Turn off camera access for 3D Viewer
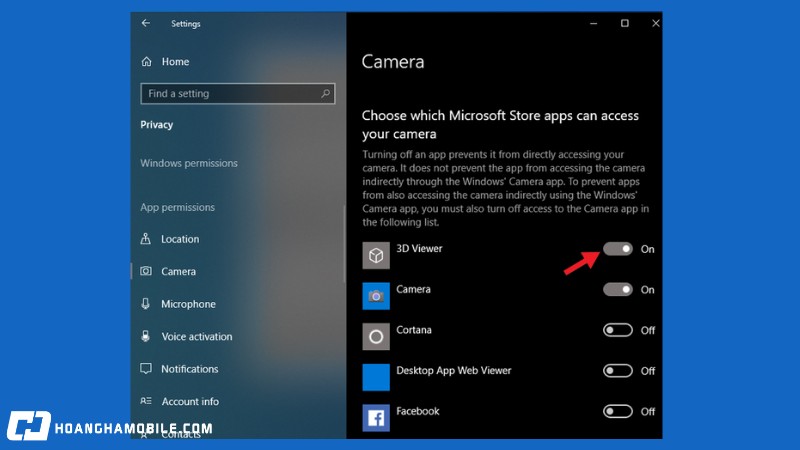Viewport: 800px width, 450px height. pos(618,249)
